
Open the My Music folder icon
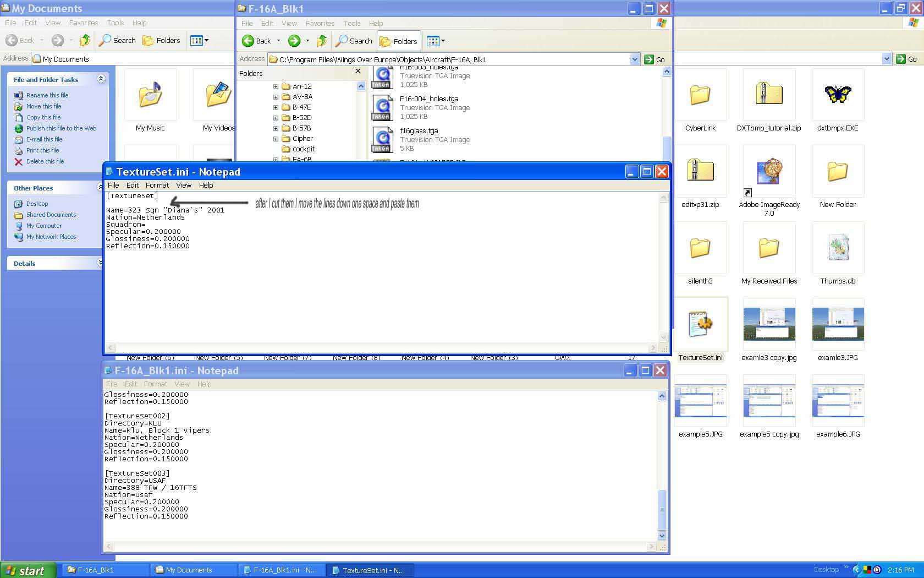tap(150, 95)
